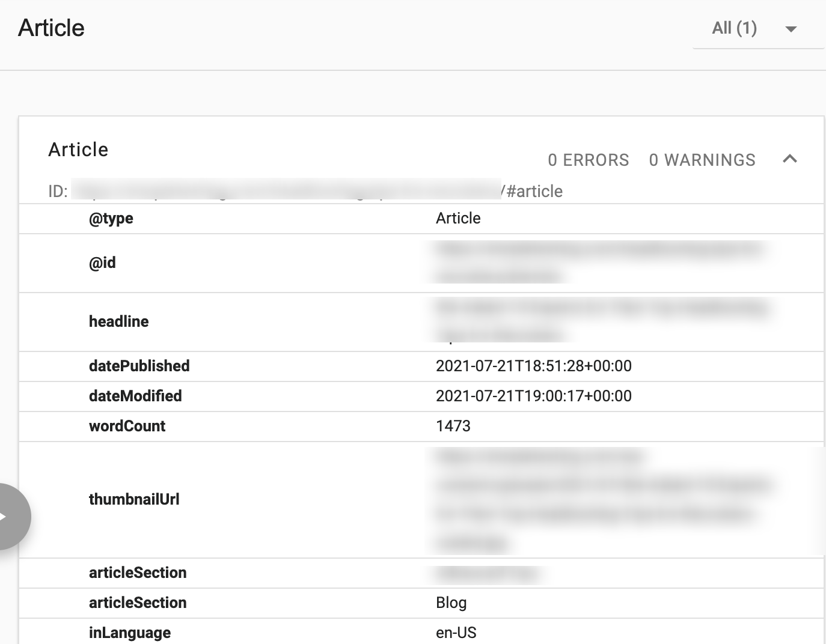The height and width of the screenshot is (644, 826).
Task: Select the inLanguage property label
Action: (129, 633)
